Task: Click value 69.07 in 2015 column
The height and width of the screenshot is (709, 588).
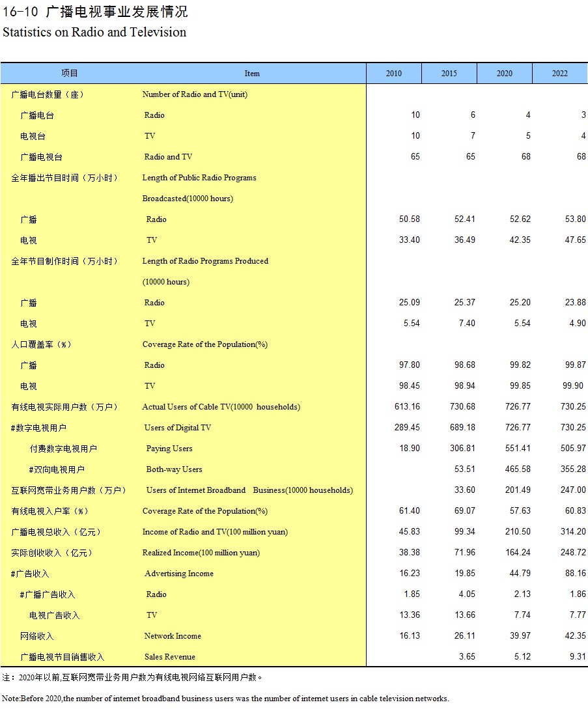Action: tap(465, 510)
